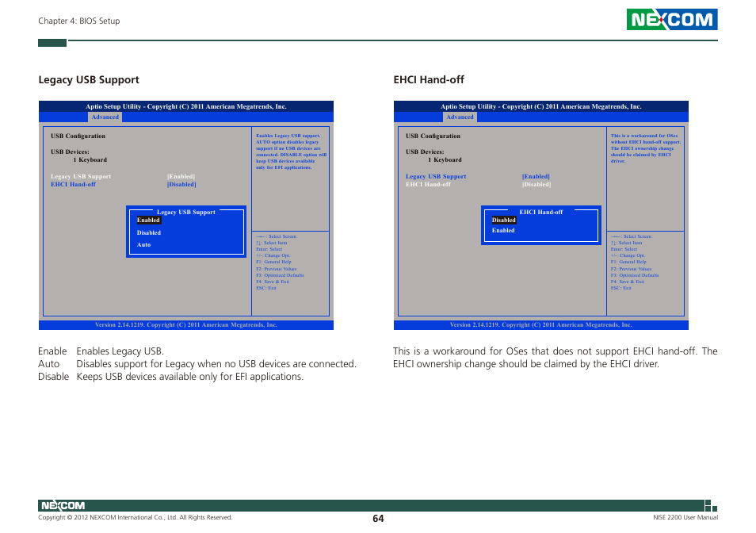
Task: Click Version 2.14.1219 bar in left BIOS screen
Action: click(186, 325)
